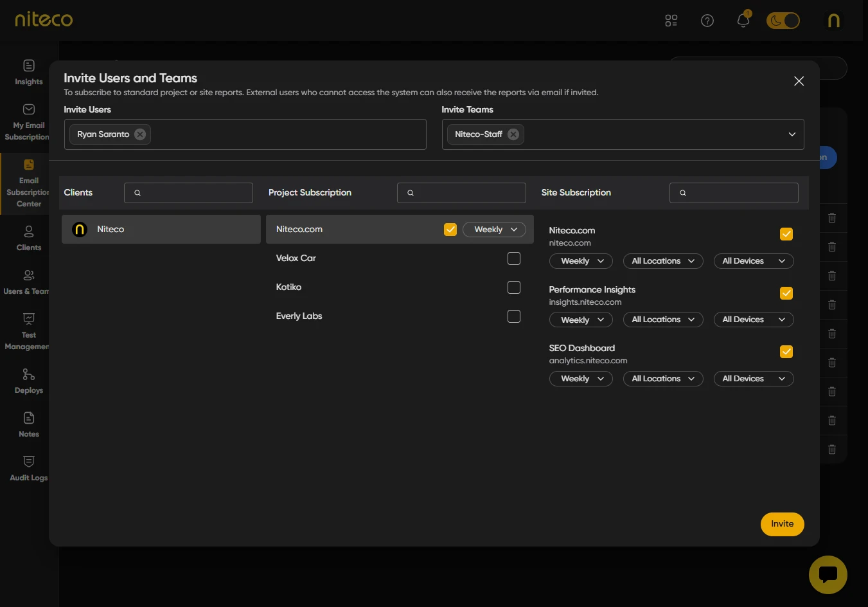
Task: Click the Email Subscription Center icon
Action: 29,165
